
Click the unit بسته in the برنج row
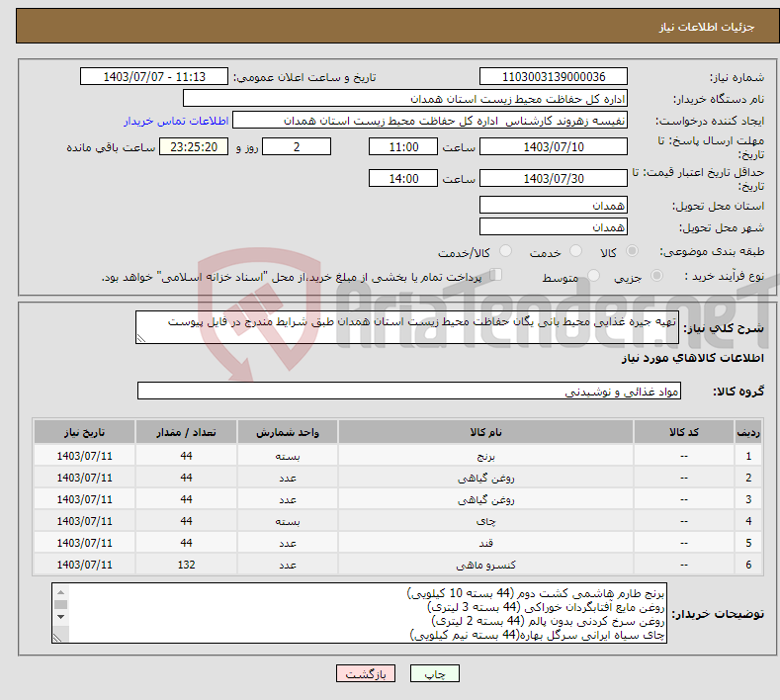click(288, 456)
